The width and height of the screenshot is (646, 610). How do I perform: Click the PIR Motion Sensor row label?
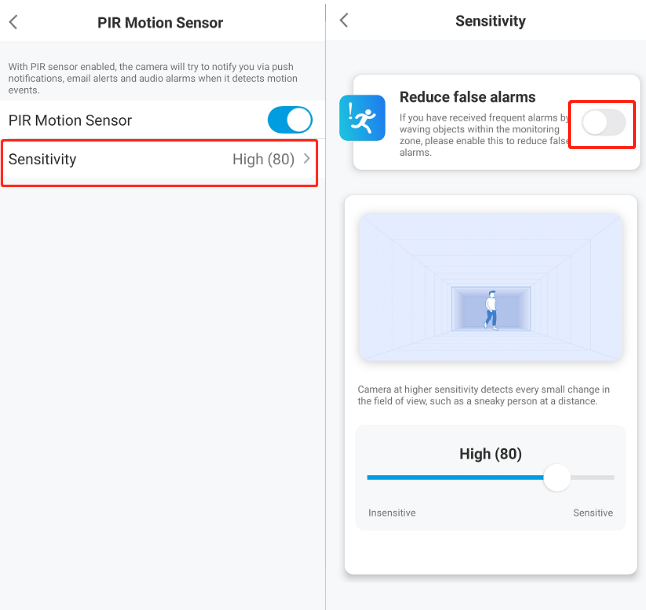pos(70,120)
